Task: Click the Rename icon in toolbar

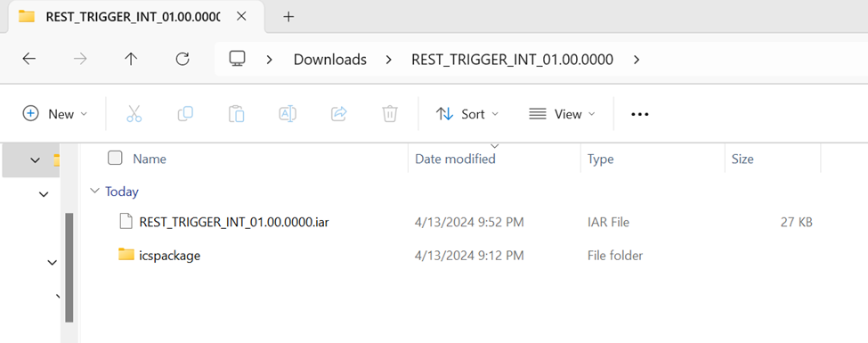Action: [288, 114]
